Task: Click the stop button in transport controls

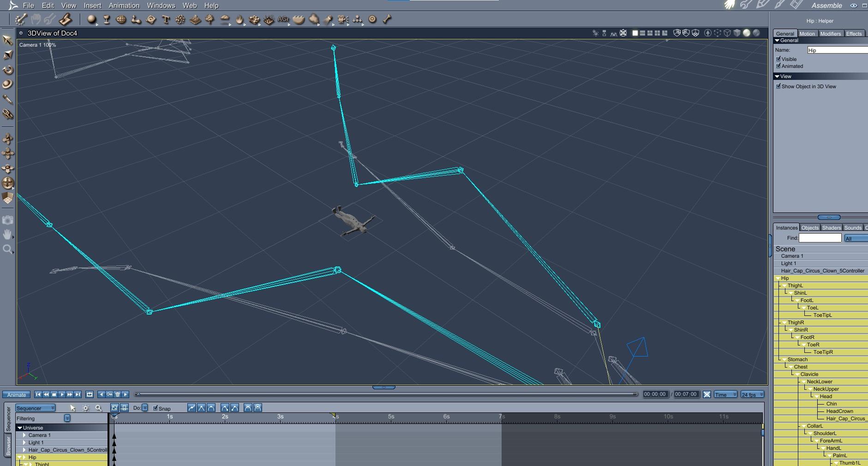Action: coord(54,394)
